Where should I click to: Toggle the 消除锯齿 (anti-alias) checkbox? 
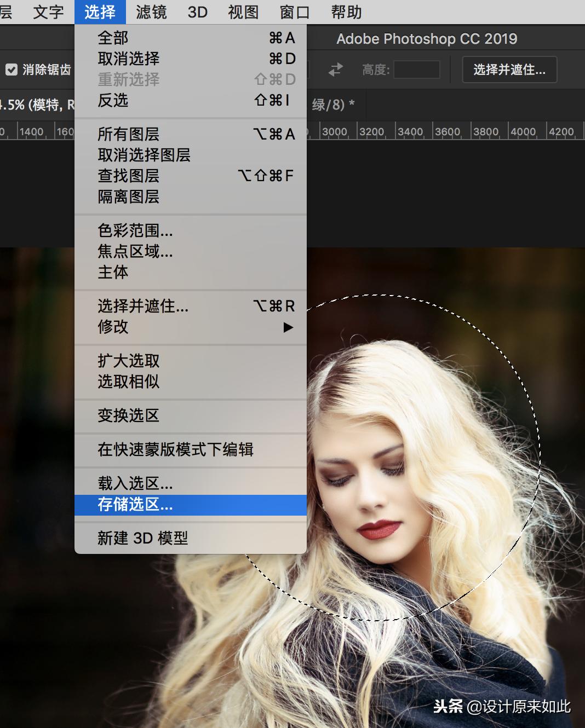pyautogui.click(x=12, y=70)
